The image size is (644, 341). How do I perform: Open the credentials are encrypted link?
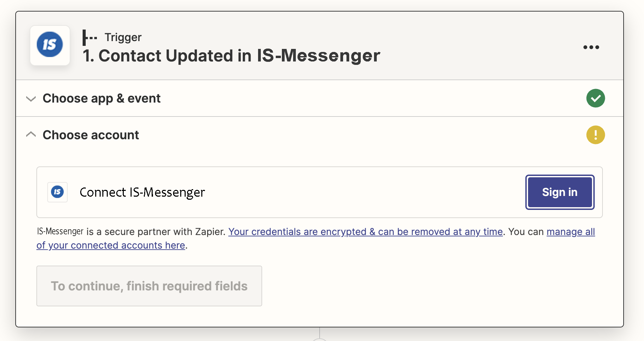click(x=365, y=232)
